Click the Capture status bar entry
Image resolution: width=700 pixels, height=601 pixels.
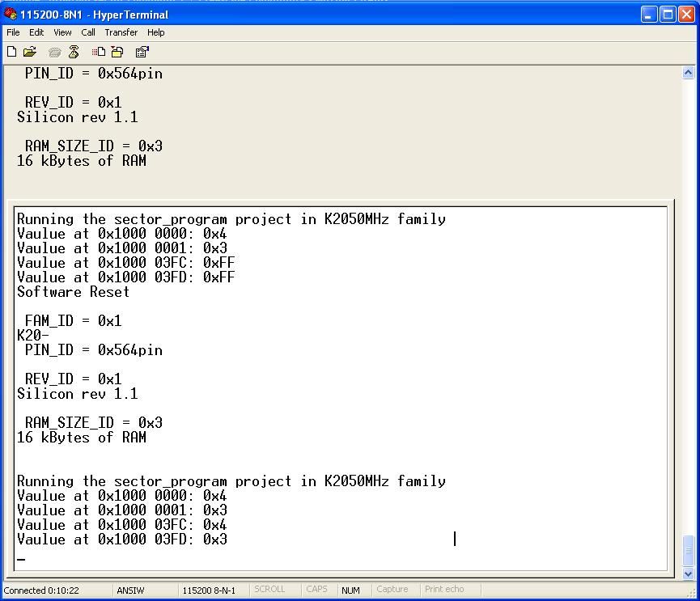point(392,589)
